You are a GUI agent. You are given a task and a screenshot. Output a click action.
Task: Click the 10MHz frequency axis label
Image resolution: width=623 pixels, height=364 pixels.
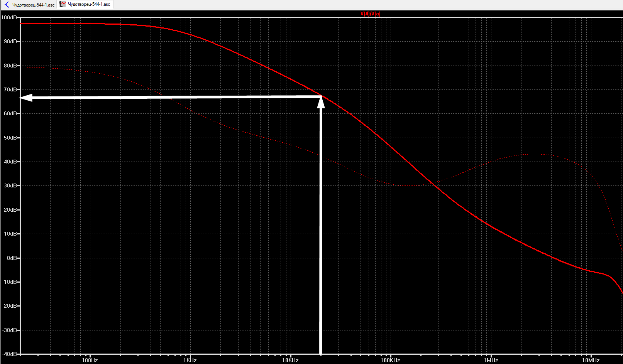(x=591, y=360)
